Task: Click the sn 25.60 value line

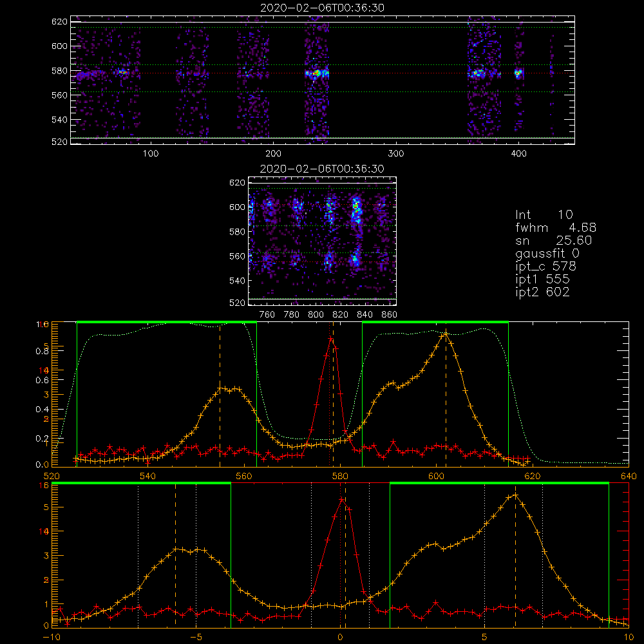Action: point(554,241)
